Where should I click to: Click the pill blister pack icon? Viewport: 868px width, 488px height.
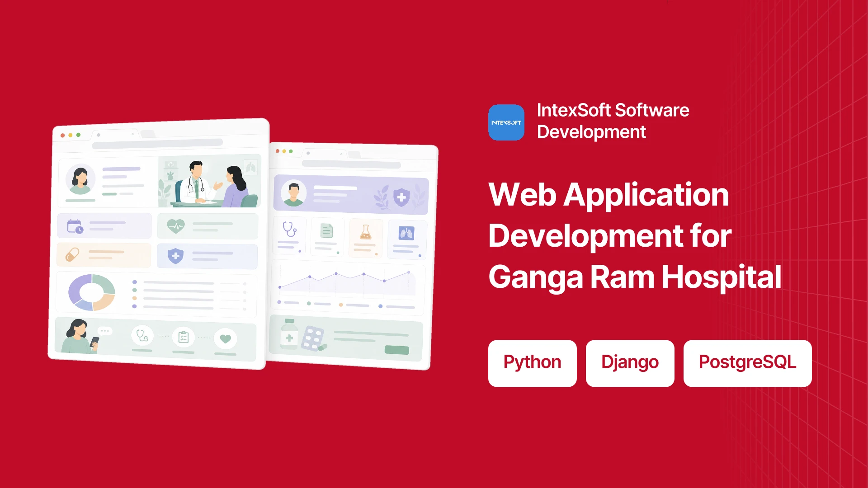tap(313, 338)
